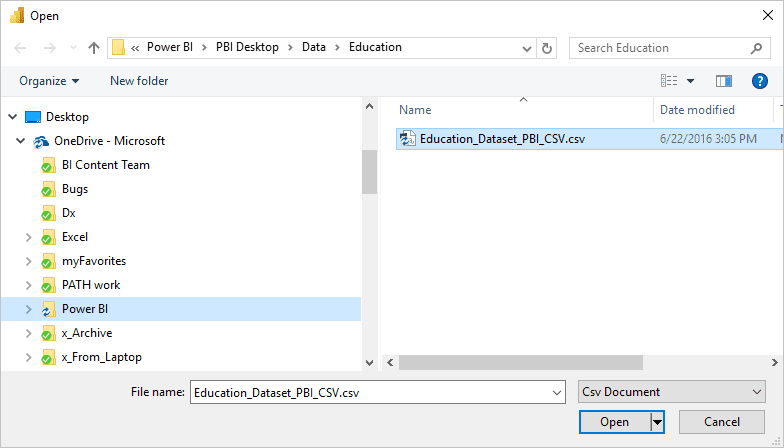Expand the PATH work folder

28,285
